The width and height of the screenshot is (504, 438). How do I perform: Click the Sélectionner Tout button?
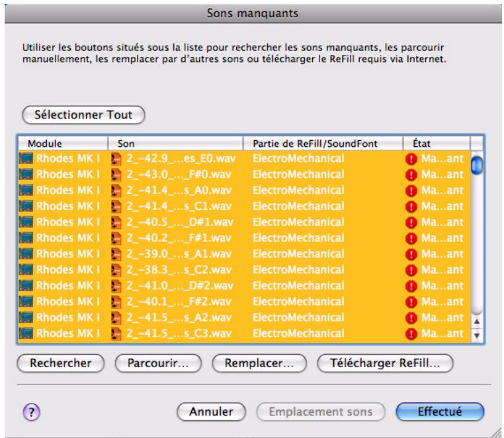coord(83,115)
